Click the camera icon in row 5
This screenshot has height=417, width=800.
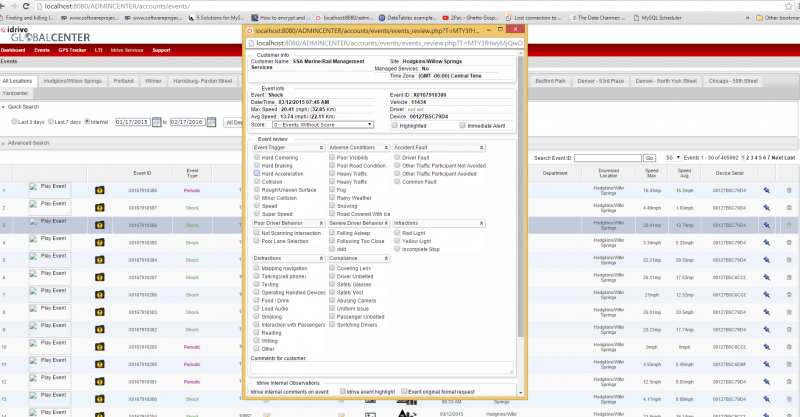point(100,258)
